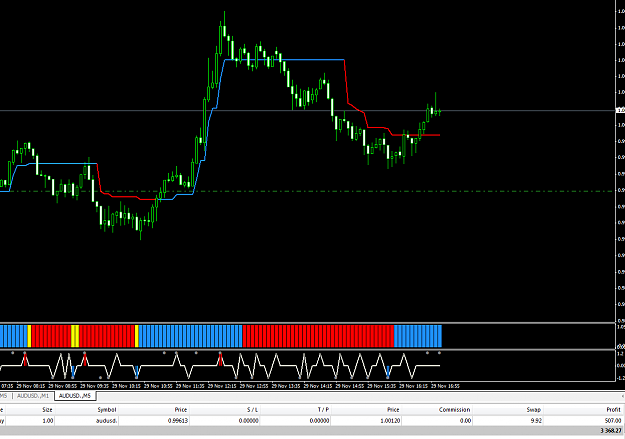Sort by the Swap column header
625x439 pixels.
[x=533, y=410]
